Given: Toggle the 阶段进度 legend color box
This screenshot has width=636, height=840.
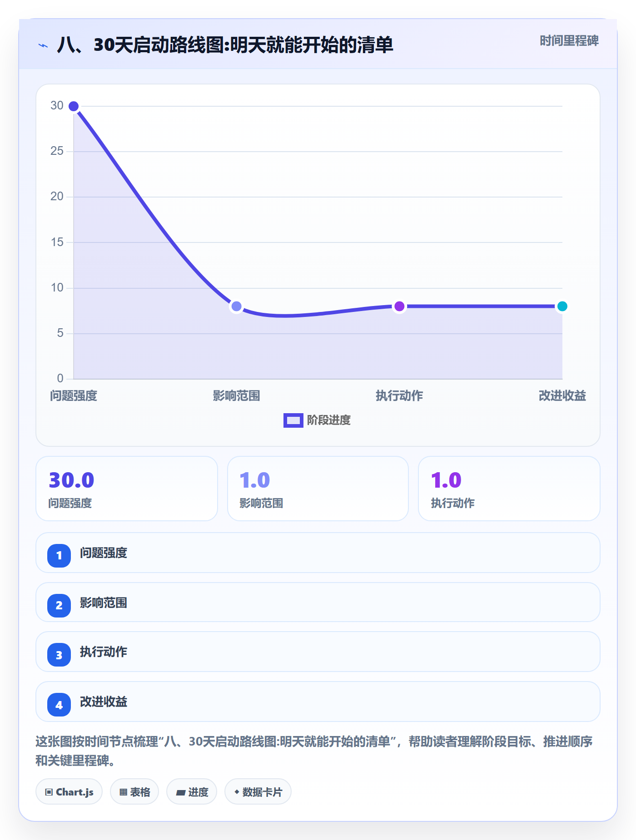Looking at the screenshot, I should pos(293,420).
